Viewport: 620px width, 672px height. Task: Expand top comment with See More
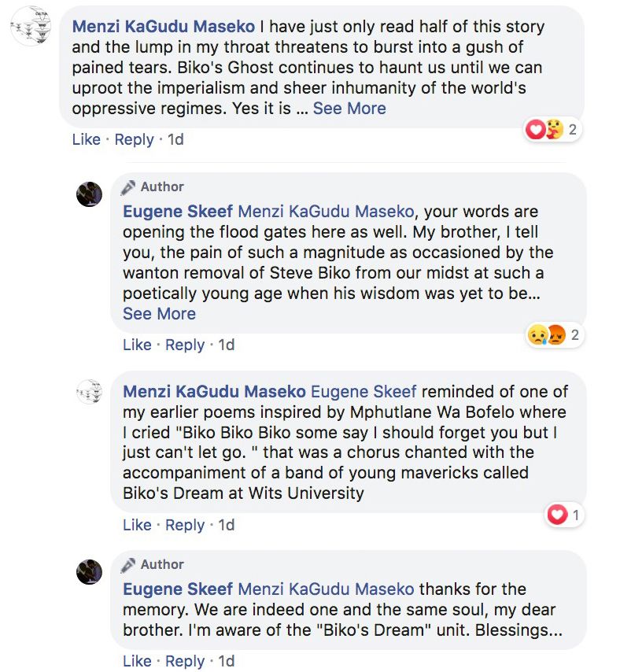point(349,109)
